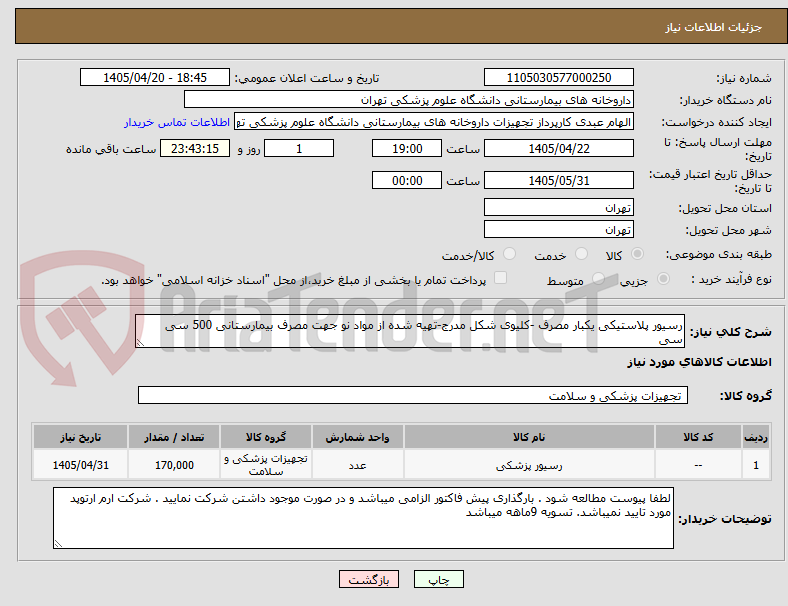Click the remaining time field 23:43:15
This screenshot has height=606, width=788.
[195, 149]
